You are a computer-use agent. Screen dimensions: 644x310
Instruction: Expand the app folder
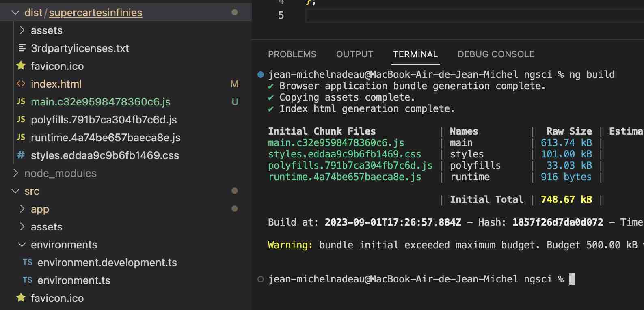22,209
